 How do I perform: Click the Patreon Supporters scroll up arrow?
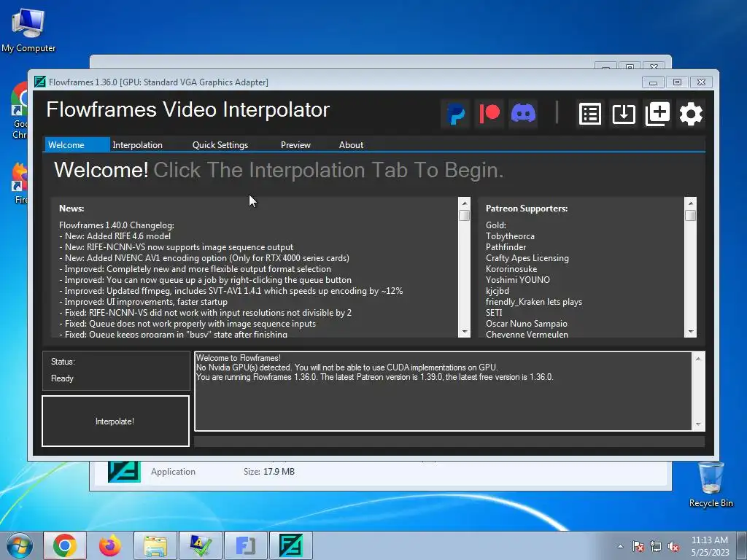click(x=690, y=203)
